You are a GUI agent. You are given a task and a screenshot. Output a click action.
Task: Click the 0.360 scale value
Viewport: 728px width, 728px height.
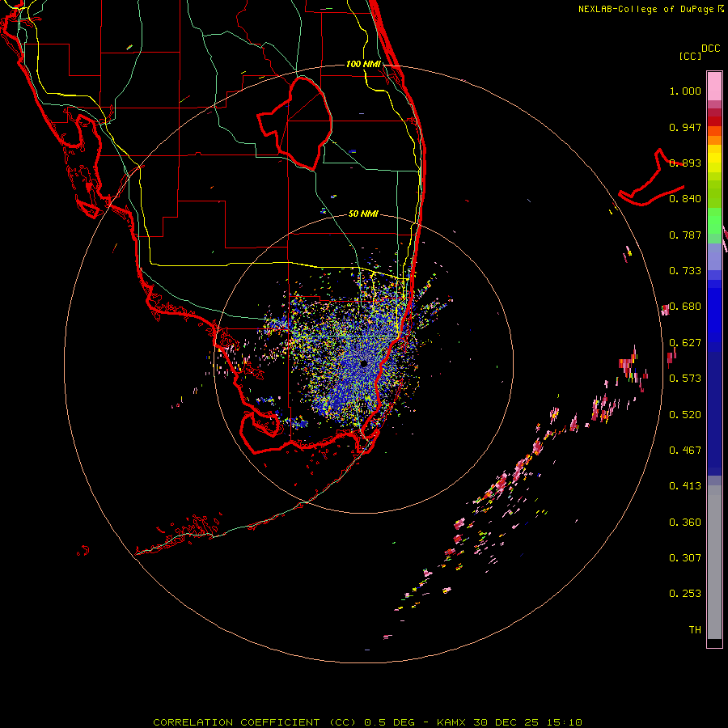[685, 523]
